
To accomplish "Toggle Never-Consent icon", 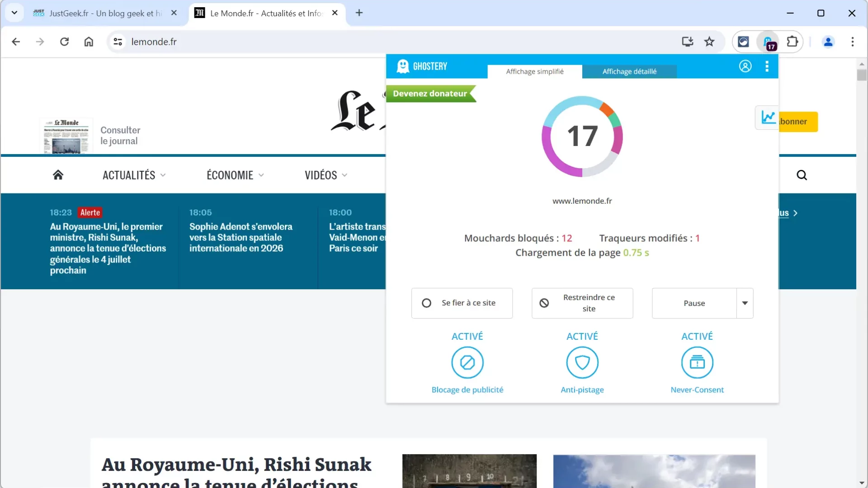I will [x=697, y=362].
